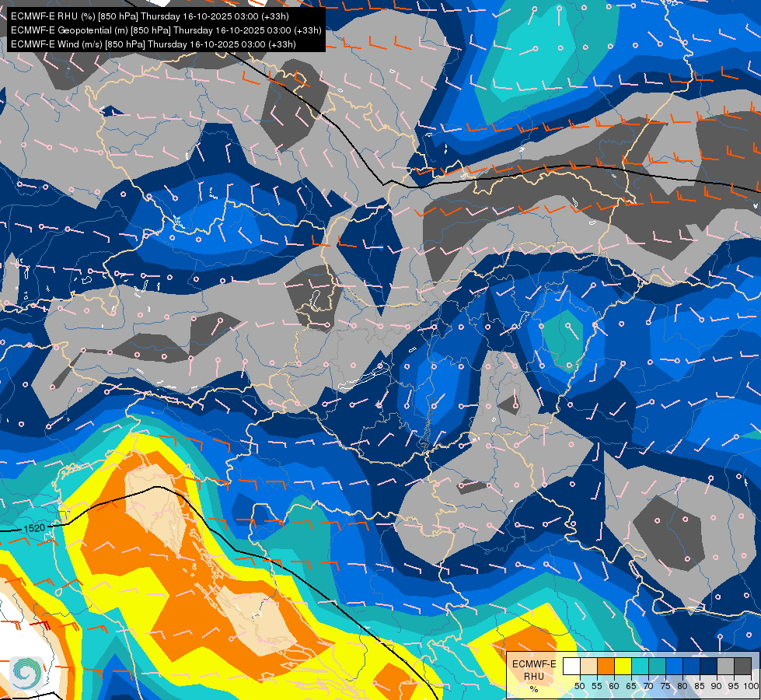Click the legend tick value 80
761x700 pixels.
tap(682, 686)
